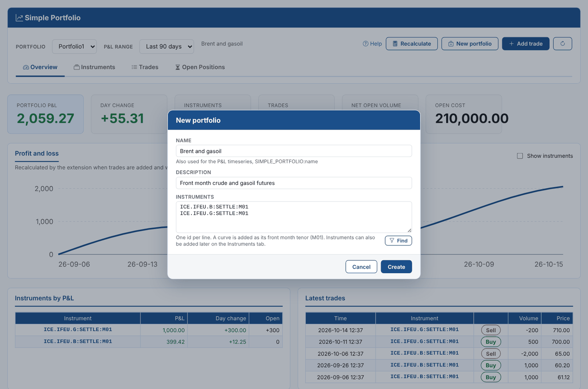Switch to the Instruments tab
The height and width of the screenshot is (389, 588).
[94, 67]
